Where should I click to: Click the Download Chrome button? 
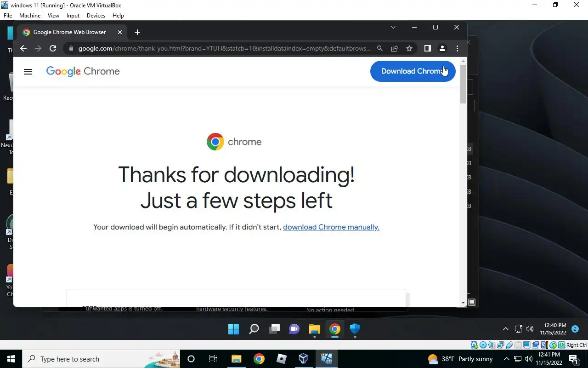[413, 71]
